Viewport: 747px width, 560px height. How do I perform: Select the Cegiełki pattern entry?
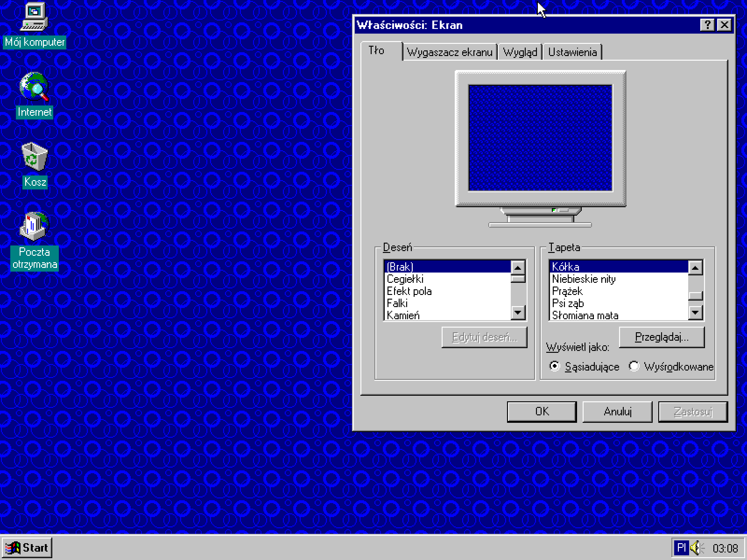click(x=405, y=279)
